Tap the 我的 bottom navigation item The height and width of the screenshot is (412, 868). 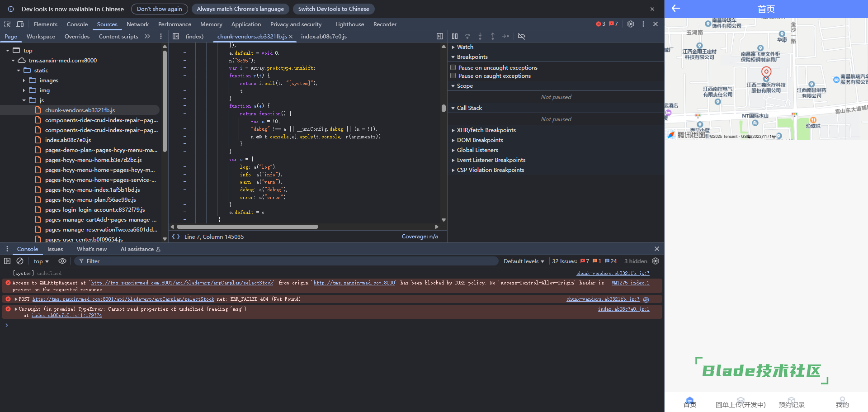tap(842, 402)
